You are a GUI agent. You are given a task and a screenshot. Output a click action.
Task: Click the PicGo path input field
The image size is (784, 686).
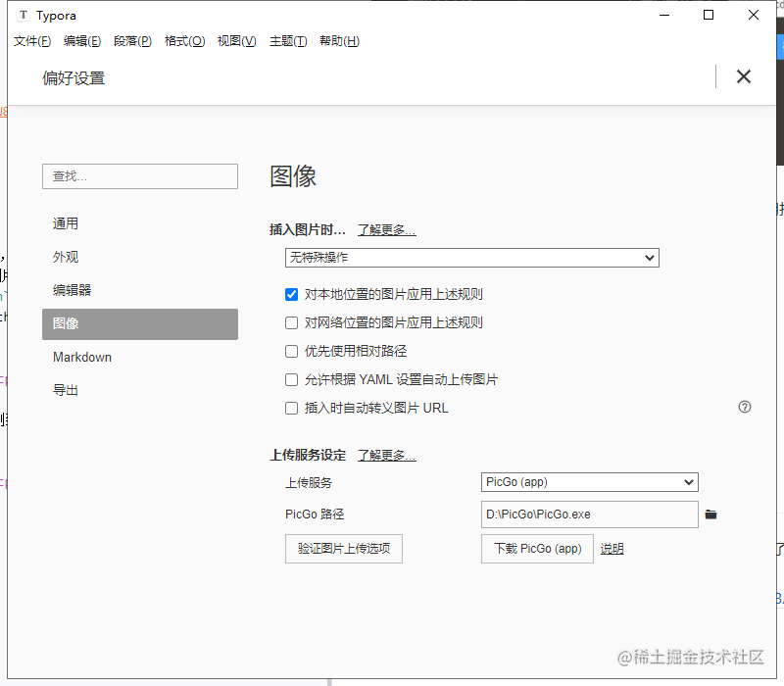[x=590, y=514]
